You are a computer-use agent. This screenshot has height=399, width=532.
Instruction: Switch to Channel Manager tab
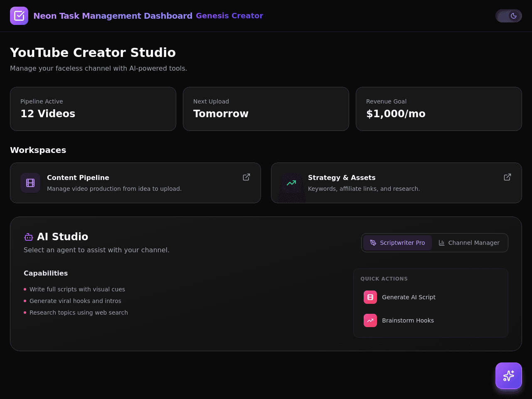pyautogui.click(x=469, y=243)
